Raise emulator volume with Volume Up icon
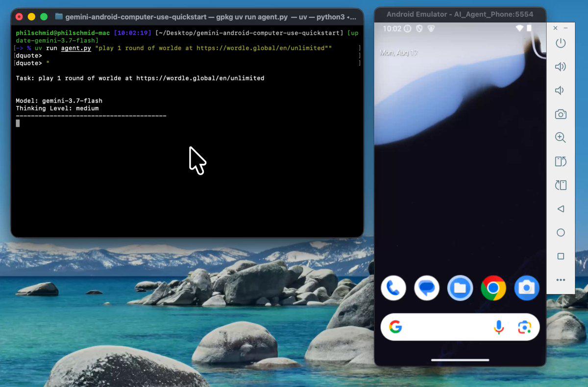588x387 pixels. [561, 67]
